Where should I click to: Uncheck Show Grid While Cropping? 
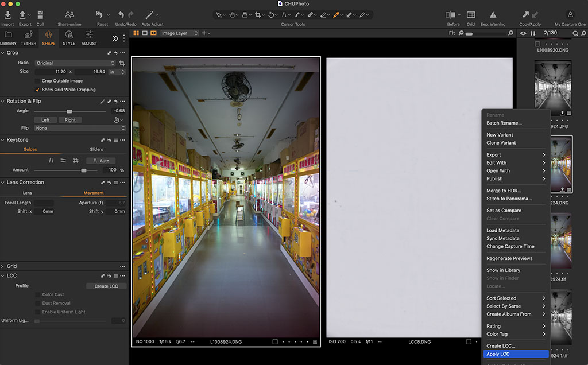[38, 90]
